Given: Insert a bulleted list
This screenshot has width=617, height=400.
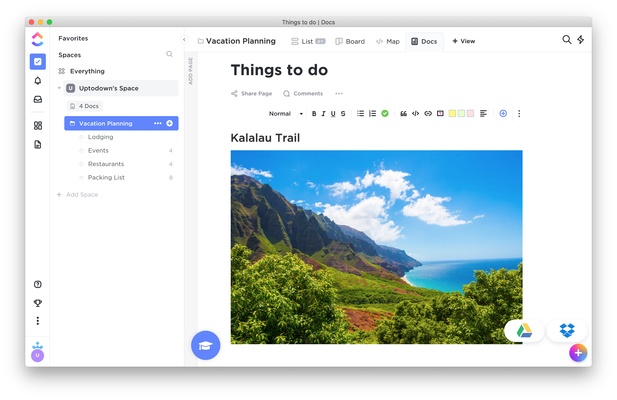Looking at the screenshot, I should coord(360,114).
